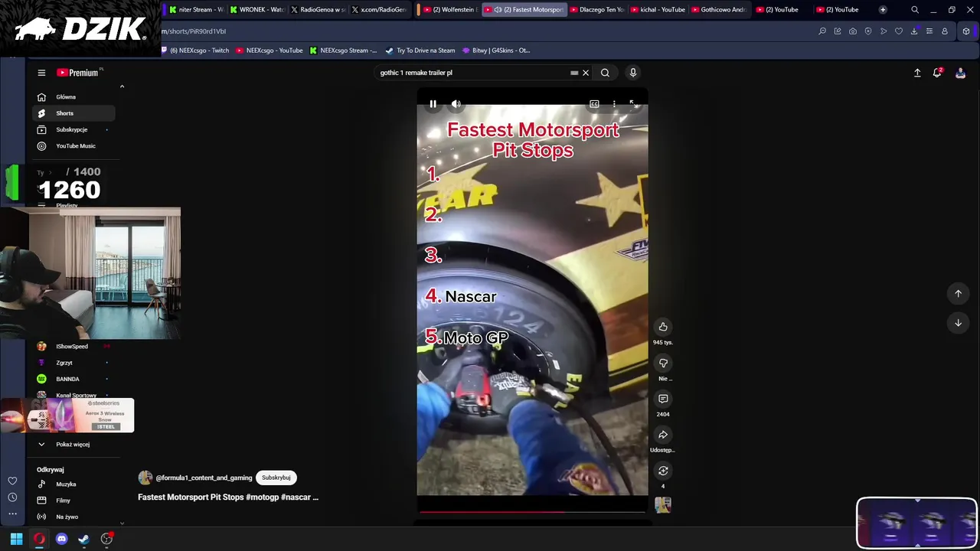Click the Shorts red progress bar
The height and width of the screenshot is (551, 980).
click(x=532, y=511)
